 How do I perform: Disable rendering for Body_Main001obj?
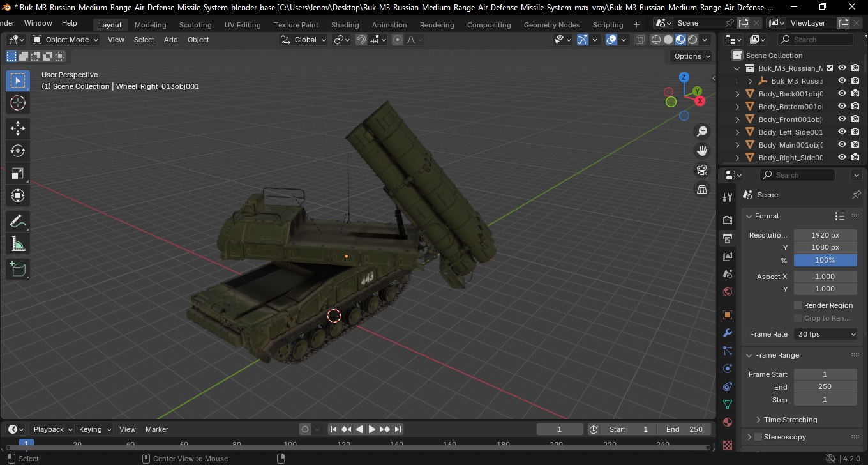click(x=855, y=144)
